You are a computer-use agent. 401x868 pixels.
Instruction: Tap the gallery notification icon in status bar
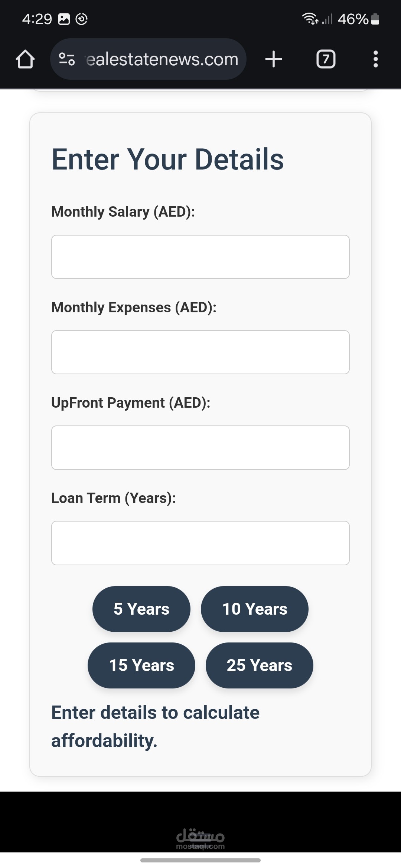[64, 19]
